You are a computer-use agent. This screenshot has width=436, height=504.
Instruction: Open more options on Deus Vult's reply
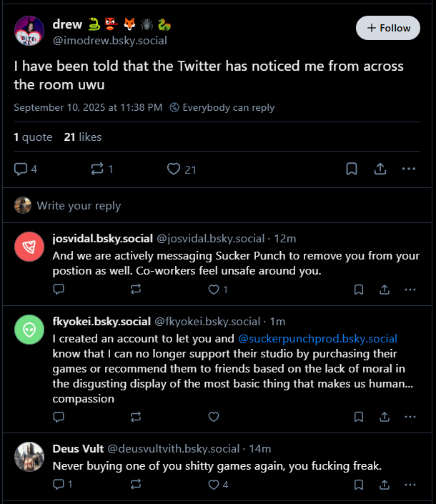[410, 485]
